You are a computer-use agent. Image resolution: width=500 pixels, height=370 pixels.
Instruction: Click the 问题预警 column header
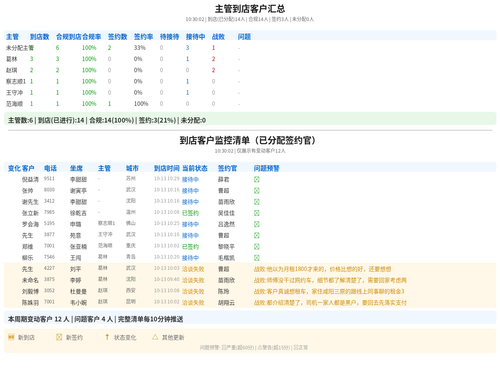(267, 168)
